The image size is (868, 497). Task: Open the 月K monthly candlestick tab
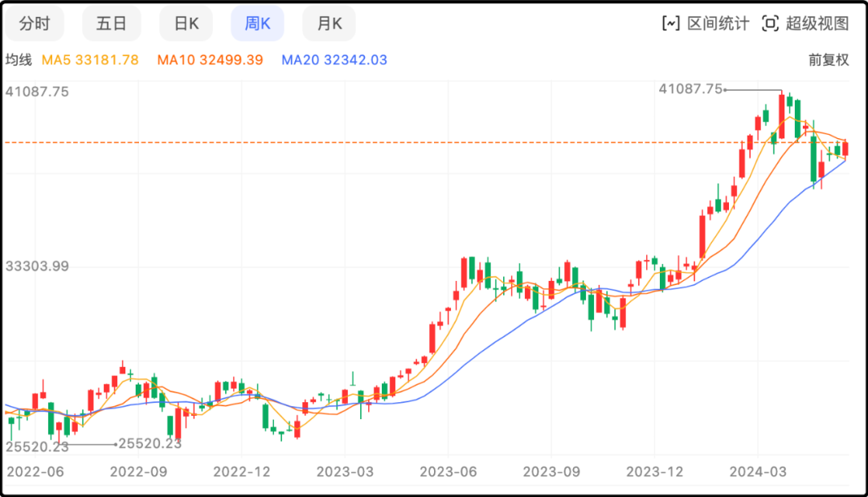tap(329, 23)
